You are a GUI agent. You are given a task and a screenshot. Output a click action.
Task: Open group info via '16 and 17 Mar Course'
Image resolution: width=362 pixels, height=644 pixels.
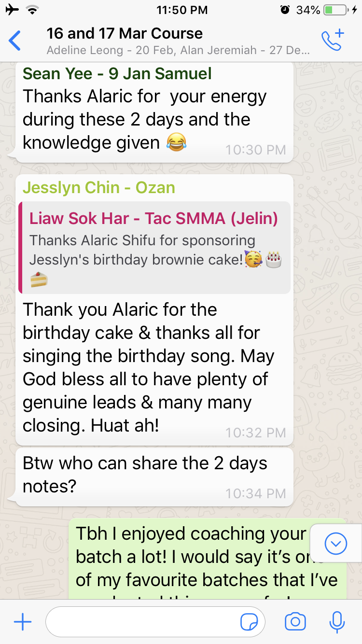125,33
